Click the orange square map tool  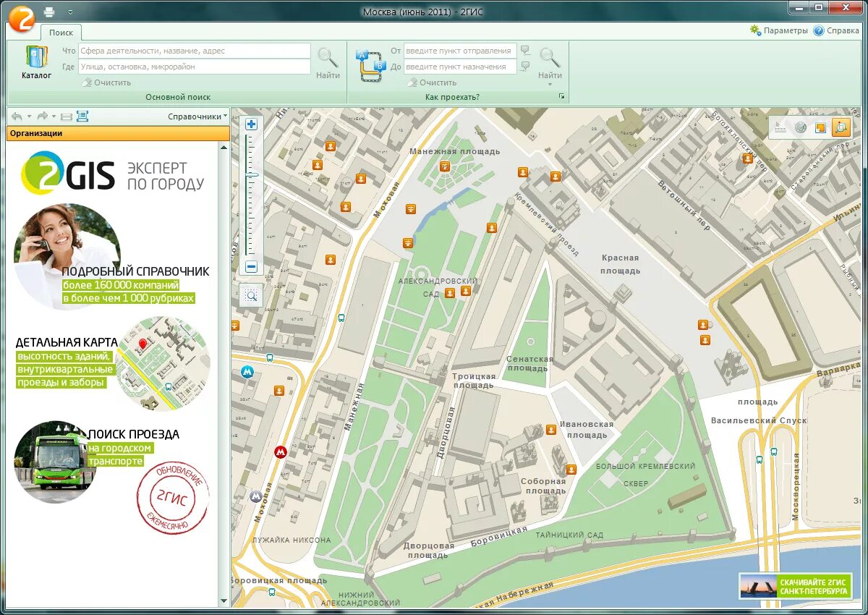click(820, 127)
